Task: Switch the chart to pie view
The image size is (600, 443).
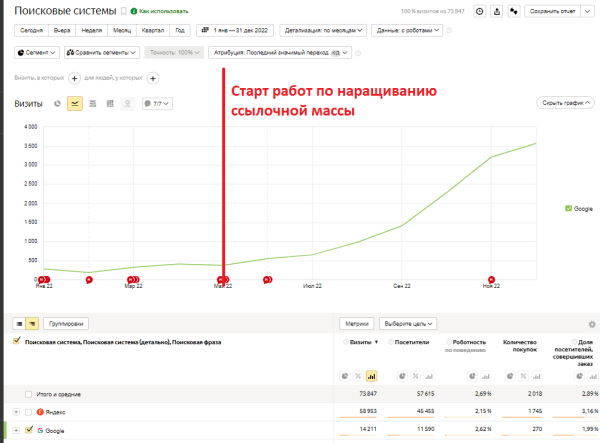Action: (57, 103)
